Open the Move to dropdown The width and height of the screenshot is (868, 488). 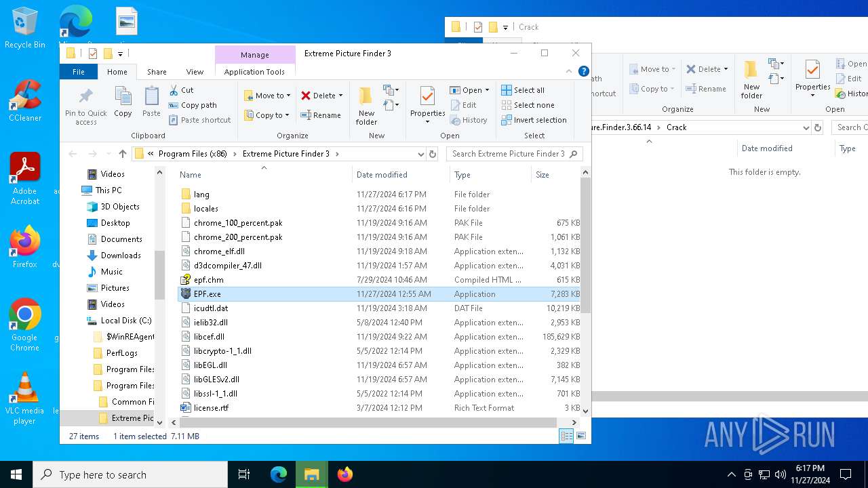click(267, 96)
